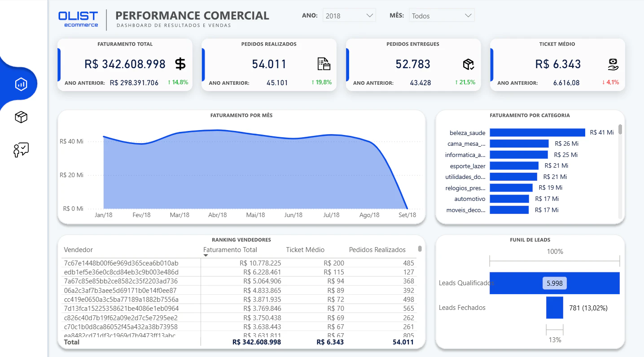Click the Faturamento Por Mês chart title
644x357 pixels.
241,115
